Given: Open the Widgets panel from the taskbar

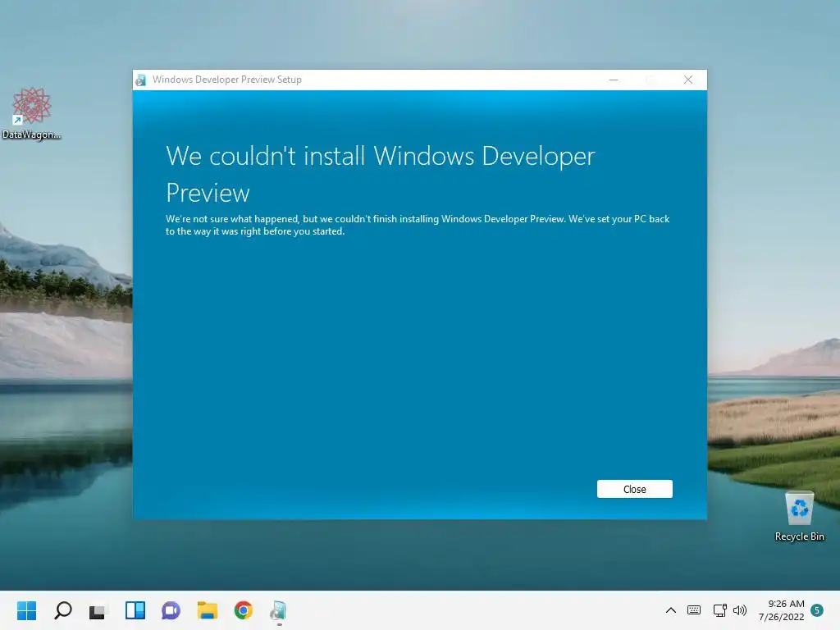Looking at the screenshot, I should coord(135,610).
